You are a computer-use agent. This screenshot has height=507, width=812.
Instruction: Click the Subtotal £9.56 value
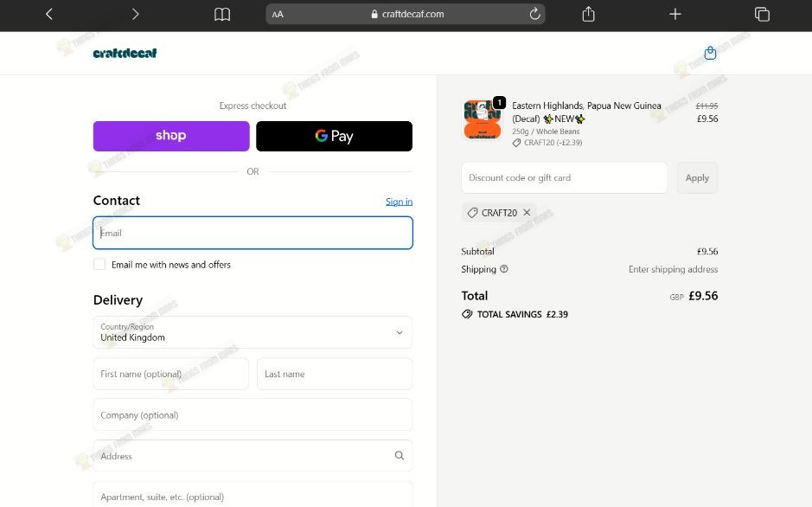[x=707, y=251]
